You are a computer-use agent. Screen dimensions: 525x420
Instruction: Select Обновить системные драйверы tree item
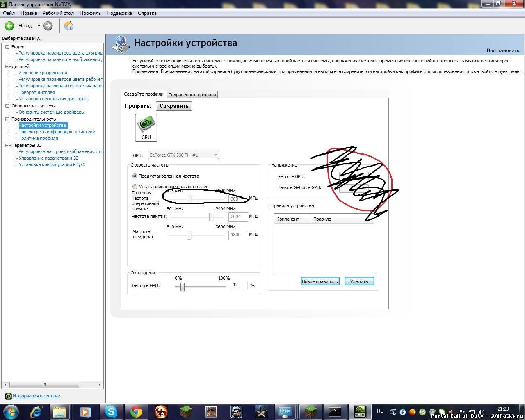point(52,112)
